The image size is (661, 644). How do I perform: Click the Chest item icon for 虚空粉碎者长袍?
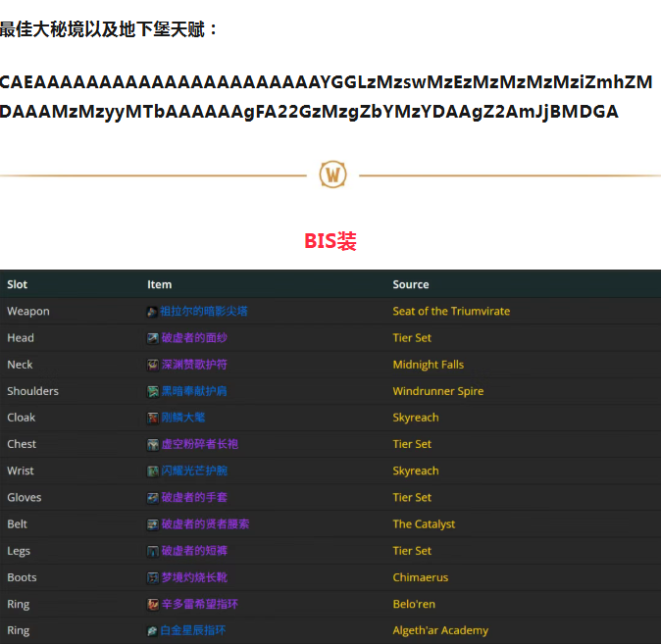[153, 444]
